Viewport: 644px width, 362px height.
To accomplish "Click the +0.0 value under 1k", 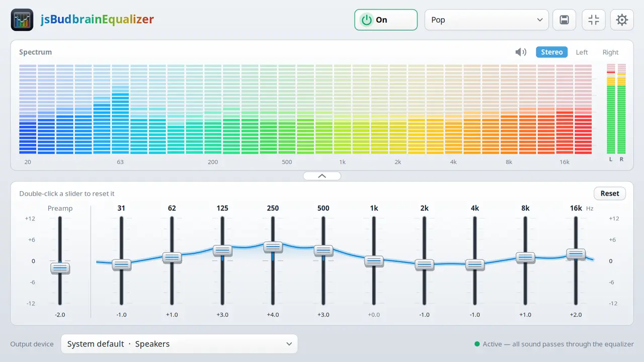I will pyautogui.click(x=374, y=315).
